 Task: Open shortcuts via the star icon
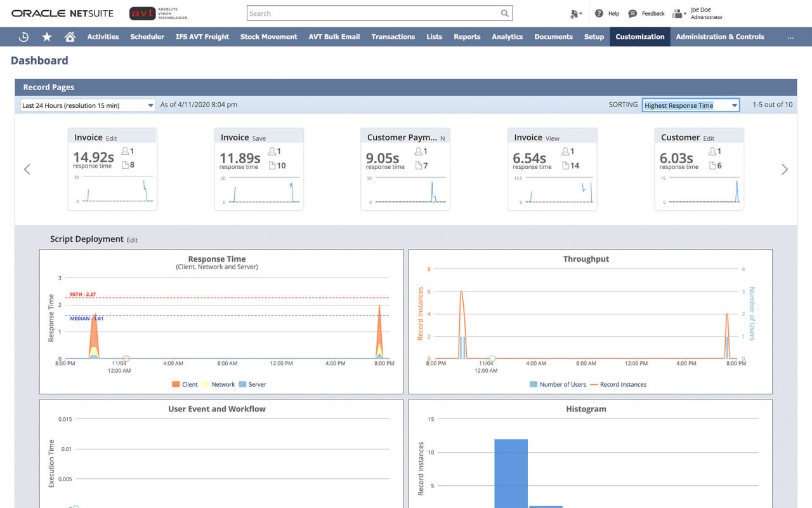click(x=46, y=36)
